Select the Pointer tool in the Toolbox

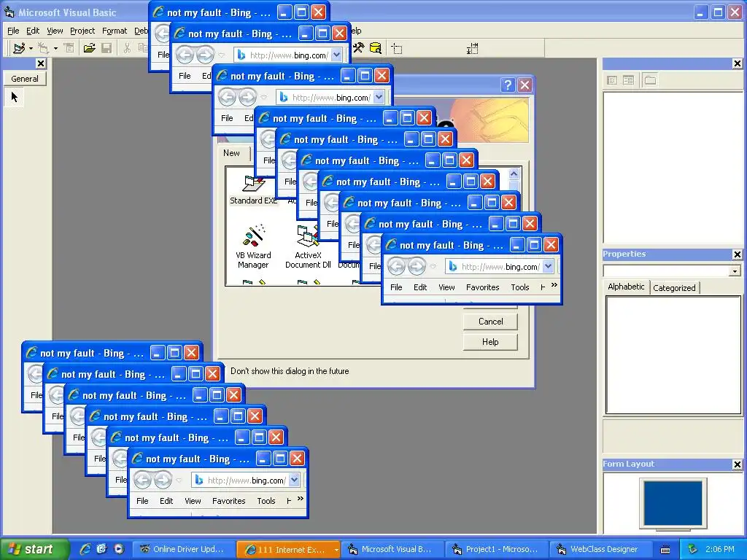click(x=15, y=97)
